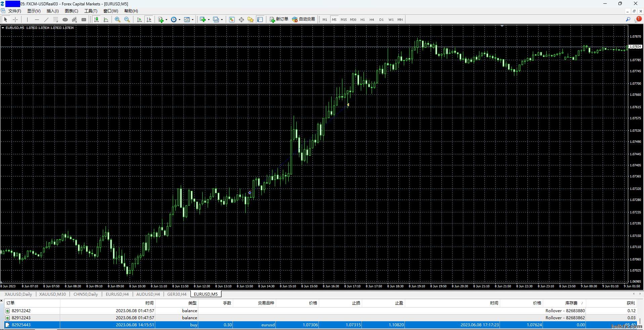Screen dimensions: 644x330
Task: Toggle the Market Watch window icon
Action: point(232,19)
